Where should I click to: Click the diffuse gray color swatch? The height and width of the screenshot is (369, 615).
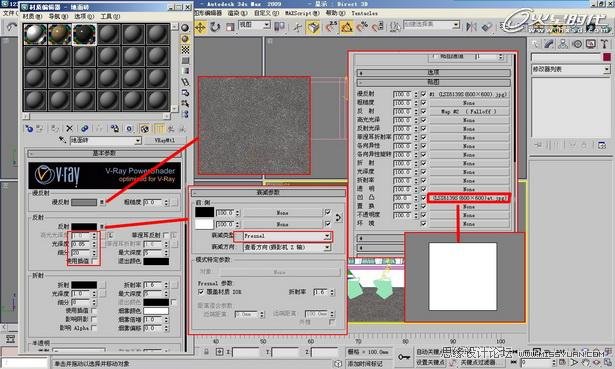[84, 202]
